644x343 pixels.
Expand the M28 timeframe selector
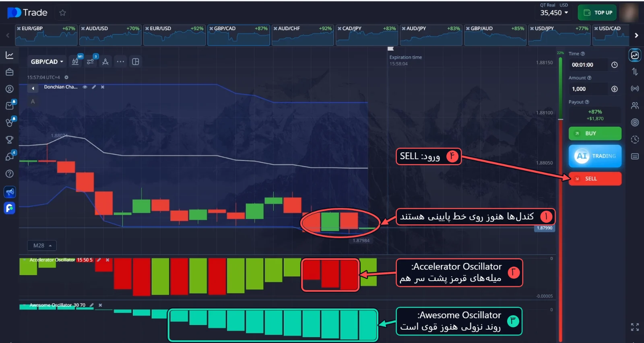click(x=42, y=245)
